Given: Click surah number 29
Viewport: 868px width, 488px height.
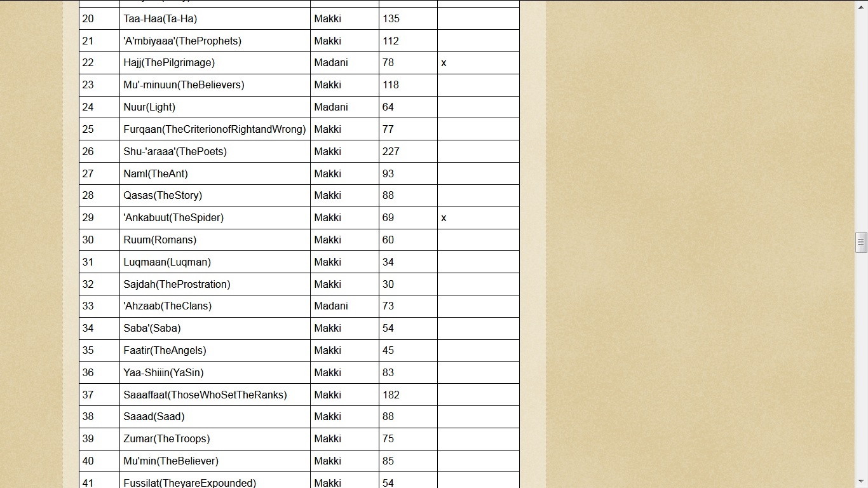Looking at the screenshot, I should [x=88, y=218].
